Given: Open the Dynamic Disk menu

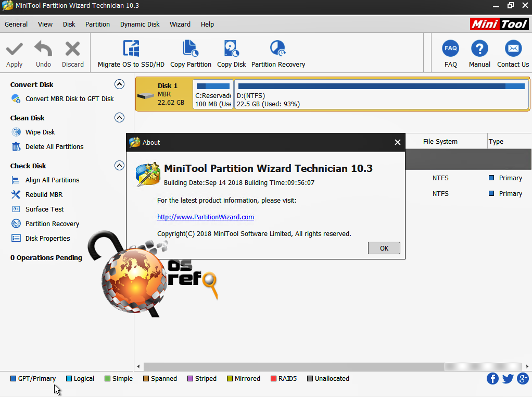Looking at the screenshot, I should [140, 24].
